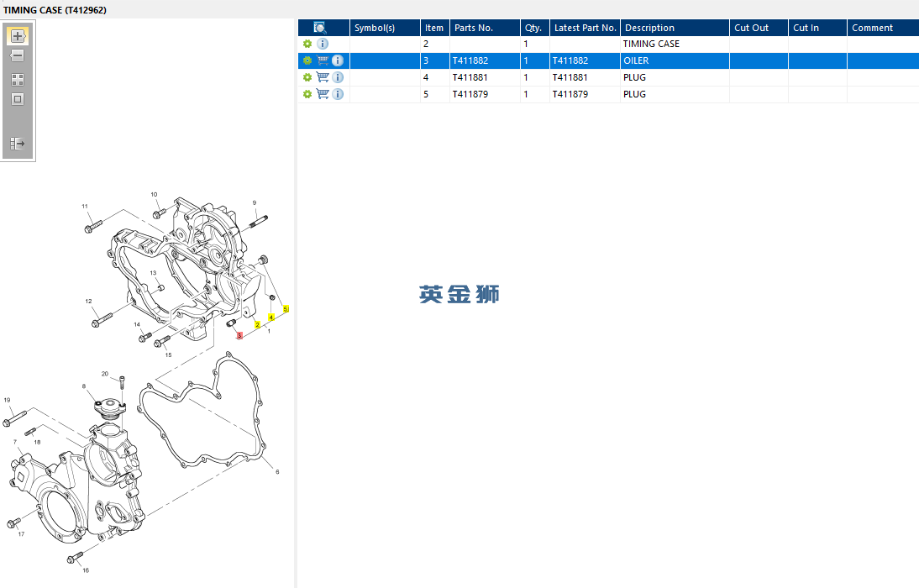Screen dimensions: 919x588
Task: Click the TIMING CASE (T412962) title
Action: click(x=55, y=10)
